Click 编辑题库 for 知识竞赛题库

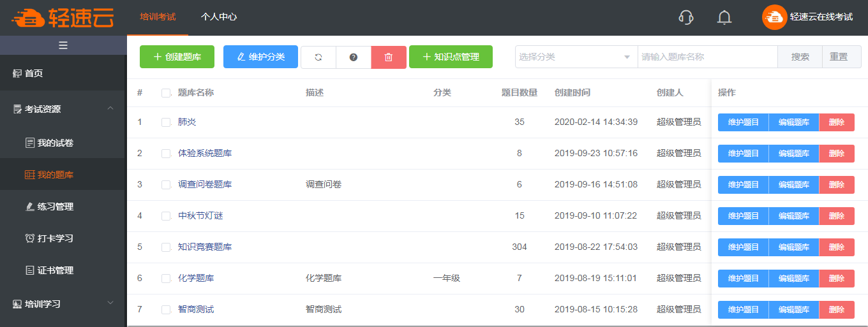coord(794,247)
